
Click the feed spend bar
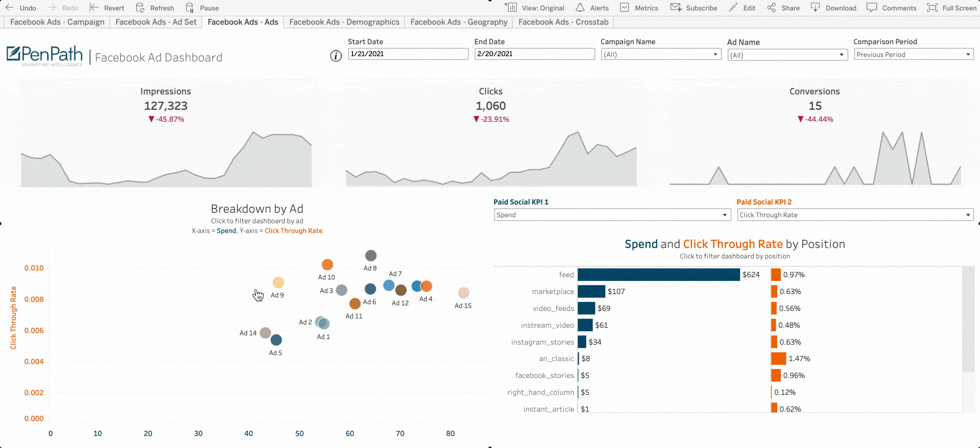659,275
